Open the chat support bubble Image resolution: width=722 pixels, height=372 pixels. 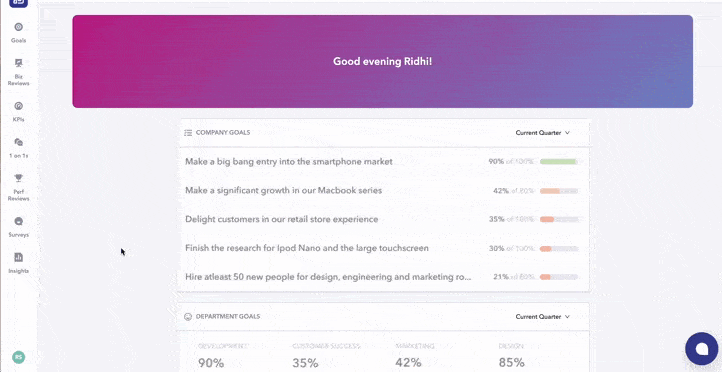coord(701,349)
